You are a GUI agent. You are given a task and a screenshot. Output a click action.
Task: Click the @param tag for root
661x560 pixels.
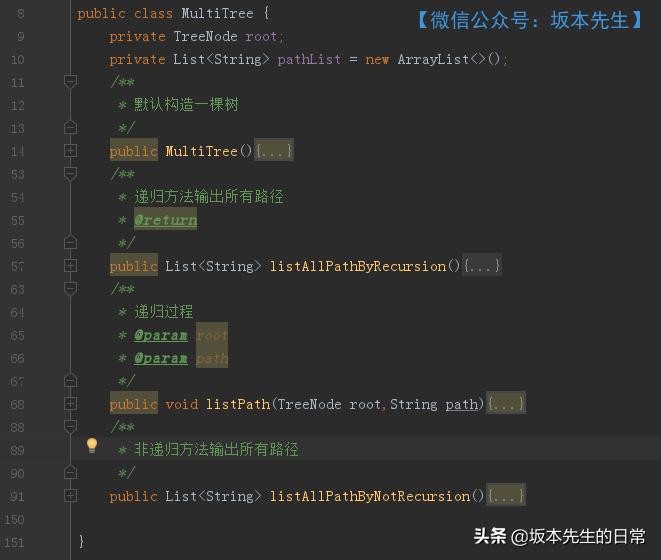pyautogui.click(x=161, y=335)
